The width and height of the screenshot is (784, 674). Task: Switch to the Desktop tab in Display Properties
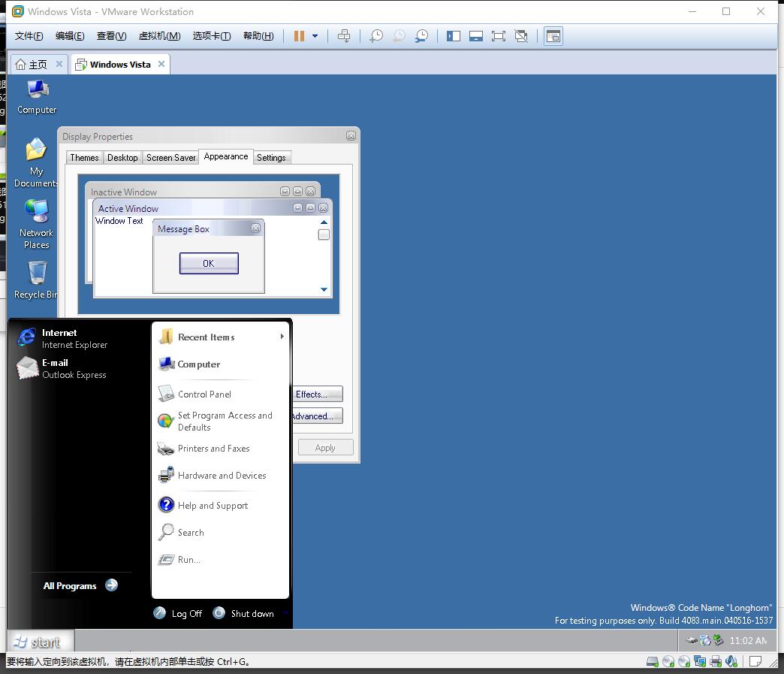122,158
